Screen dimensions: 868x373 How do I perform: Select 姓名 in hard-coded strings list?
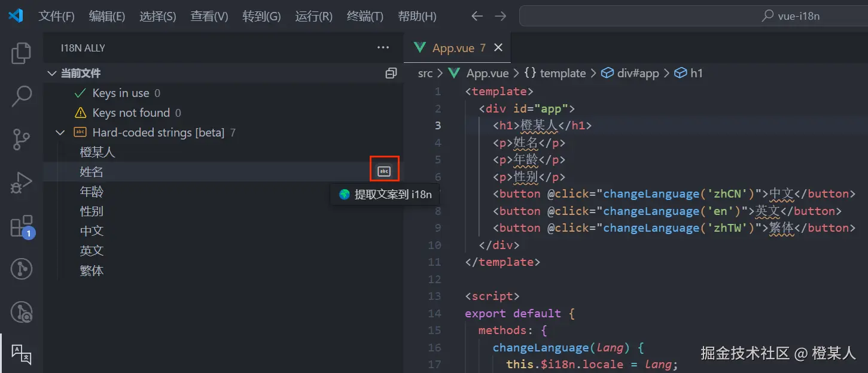click(x=223, y=172)
